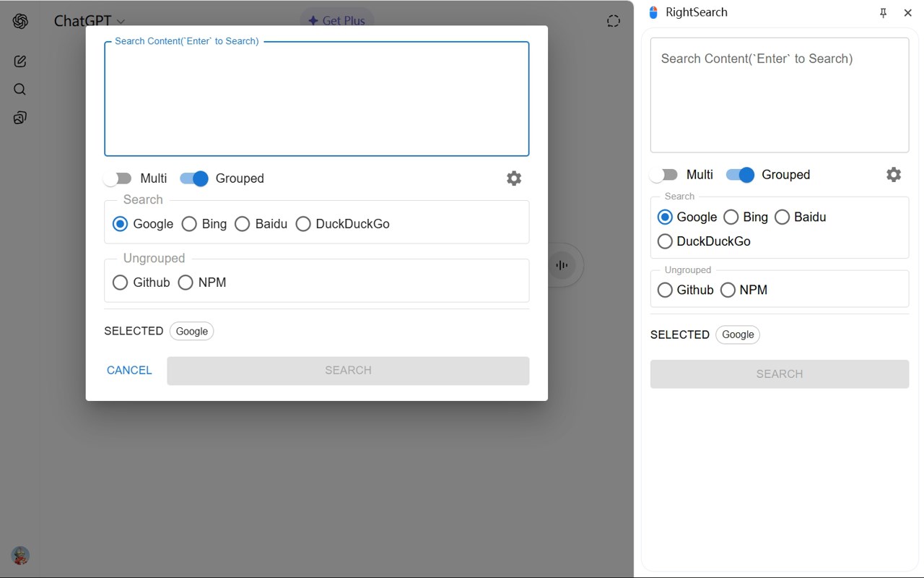Click the Google chip in dialog SELECTED row
Screen dimensions: 924x578
pos(192,331)
